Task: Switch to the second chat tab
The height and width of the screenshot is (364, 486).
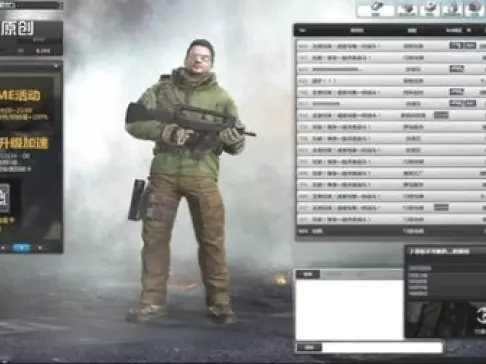Action: 334,274
